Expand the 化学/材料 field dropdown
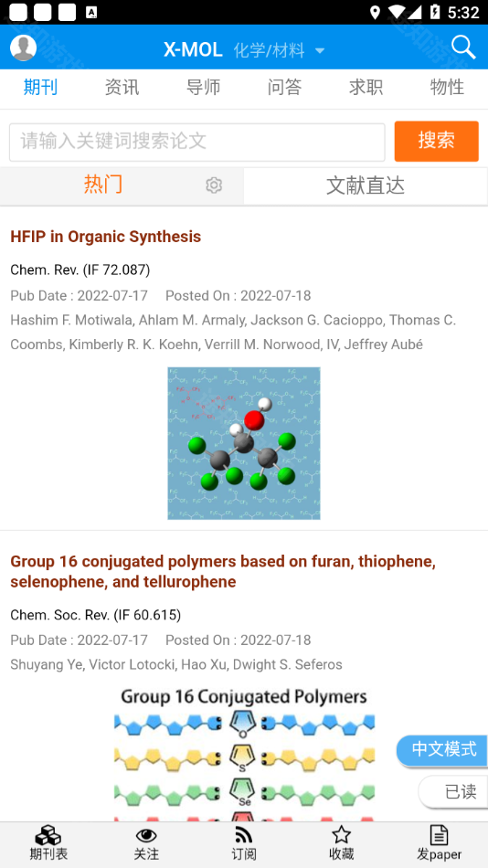 coord(279,50)
